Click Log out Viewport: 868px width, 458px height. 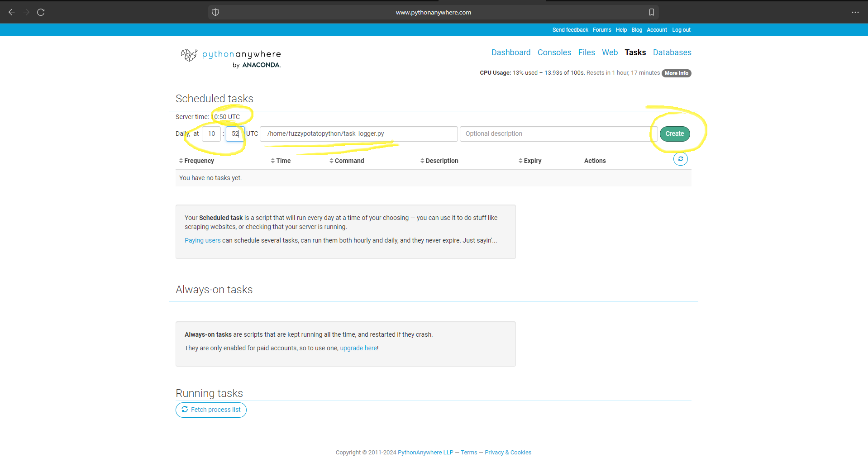pos(681,30)
